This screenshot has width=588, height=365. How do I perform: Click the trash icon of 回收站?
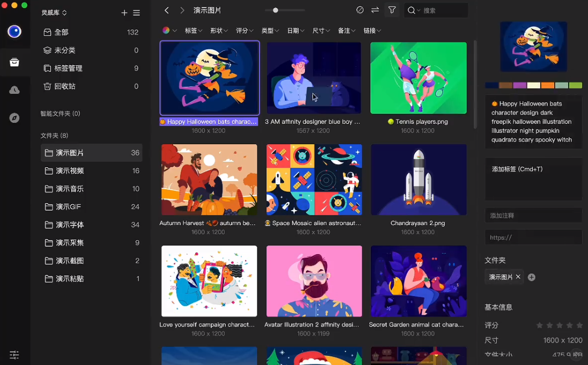coord(47,86)
